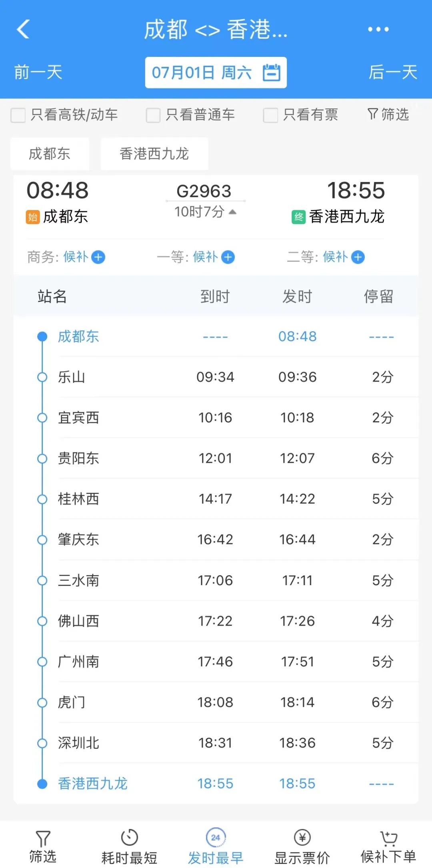Select the 成都东 station tab
The width and height of the screenshot is (432, 868).
click(50, 154)
